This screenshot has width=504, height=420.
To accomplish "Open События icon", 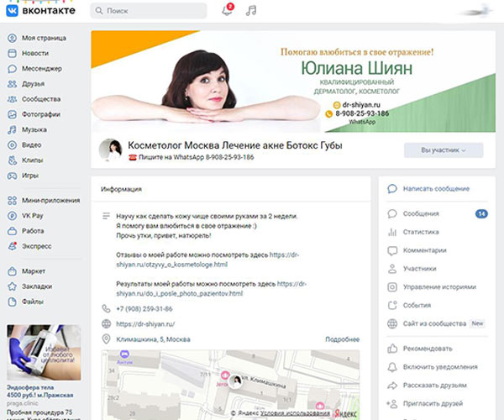I will [x=392, y=305].
